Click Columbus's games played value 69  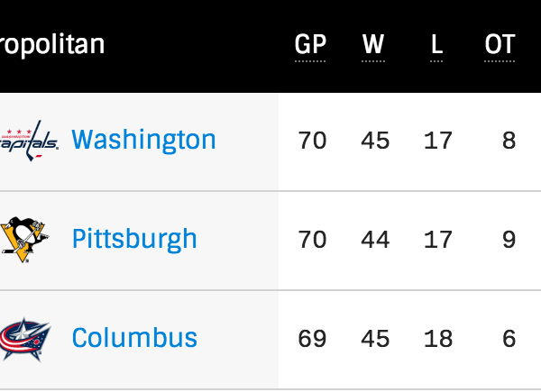coord(312,339)
